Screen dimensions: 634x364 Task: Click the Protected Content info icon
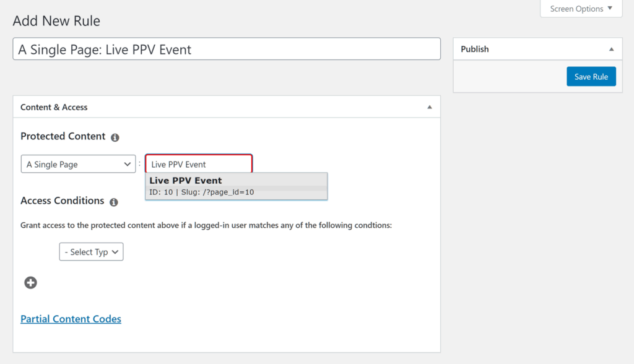coord(115,137)
